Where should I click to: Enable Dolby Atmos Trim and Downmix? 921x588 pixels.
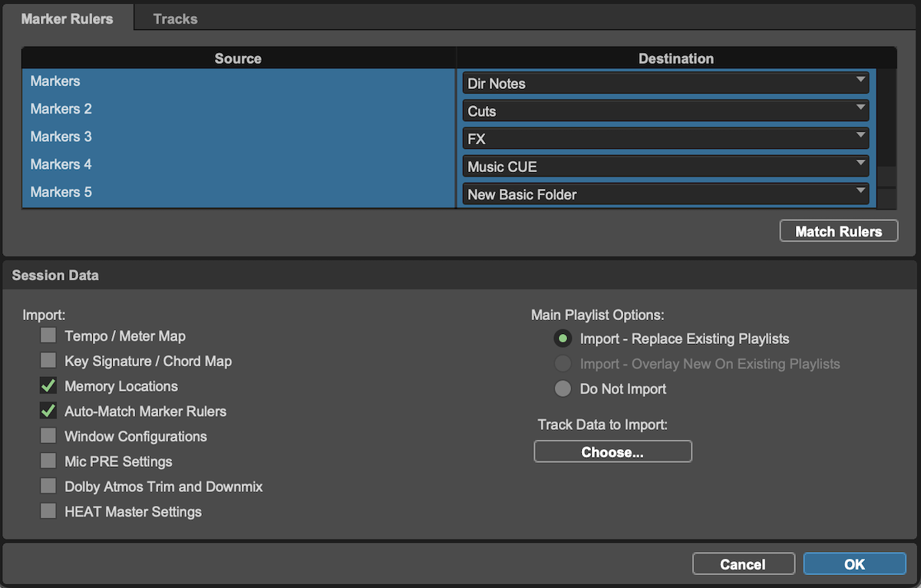point(48,487)
